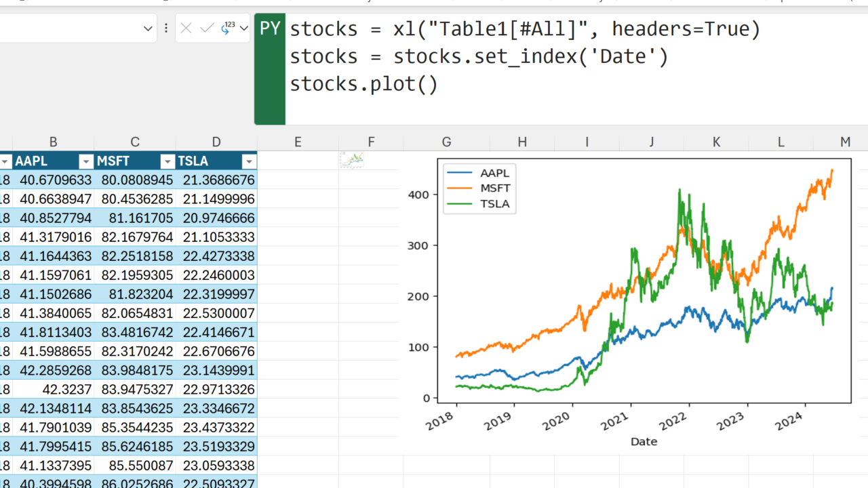Open the Name Box dropdown arrow
Screen dimensions: 868x488
pyautogui.click(x=148, y=28)
